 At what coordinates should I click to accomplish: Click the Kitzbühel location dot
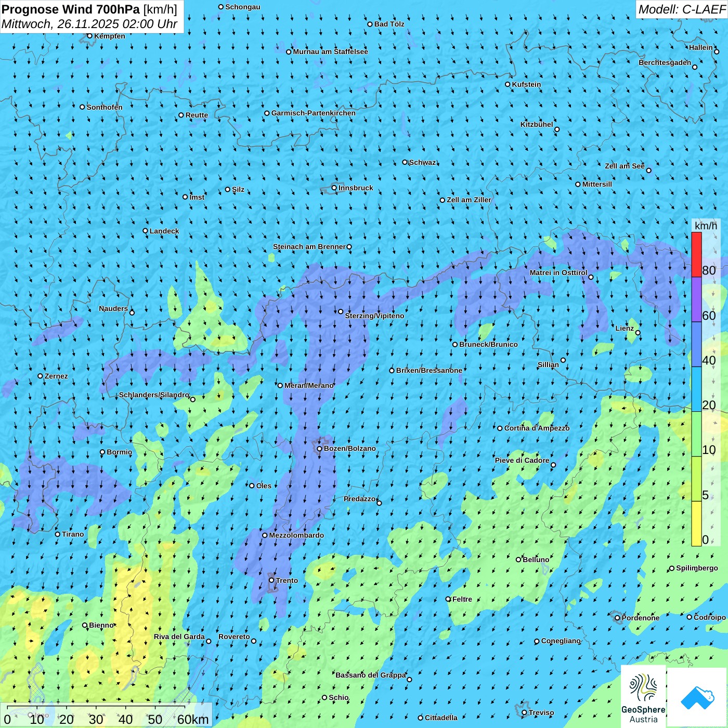click(x=557, y=129)
